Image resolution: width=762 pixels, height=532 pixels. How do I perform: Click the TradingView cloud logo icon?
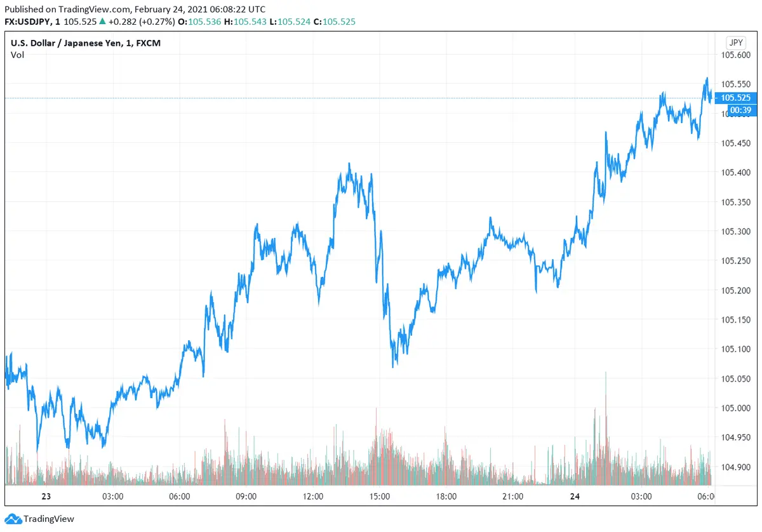click(x=13, y=519)
